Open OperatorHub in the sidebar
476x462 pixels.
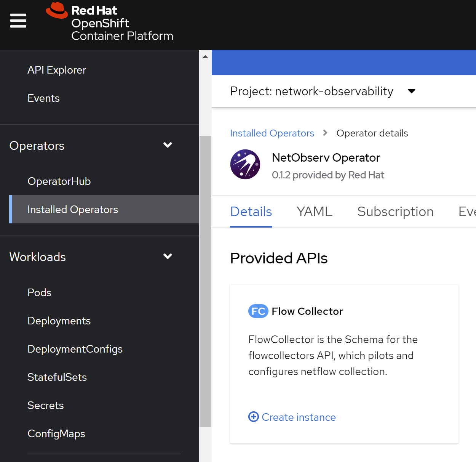click(59, 181)
